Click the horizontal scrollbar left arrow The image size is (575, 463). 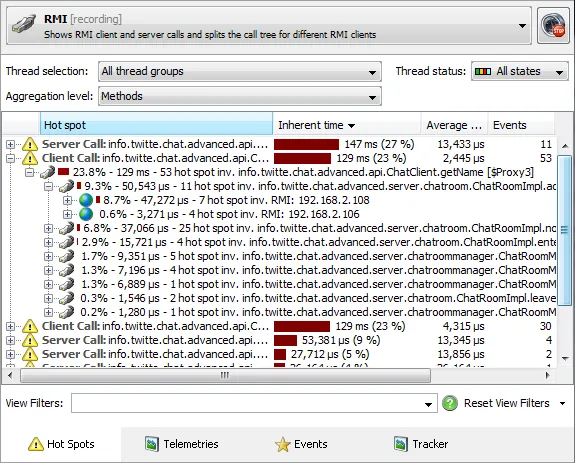click(10, 375)
